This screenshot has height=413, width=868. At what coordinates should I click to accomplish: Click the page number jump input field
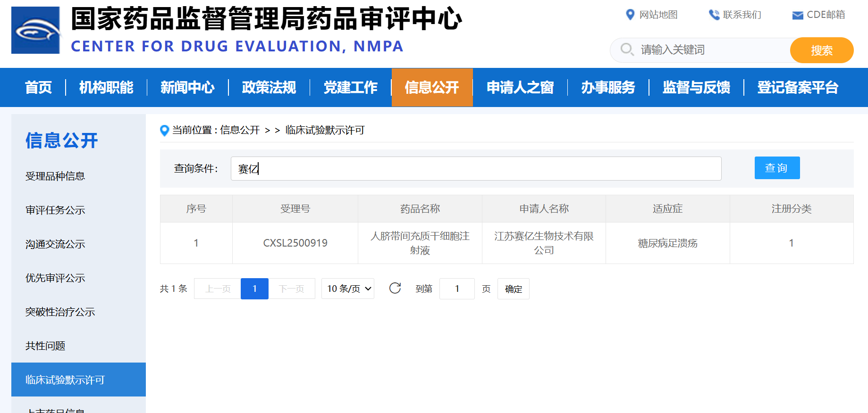point(456,289)
